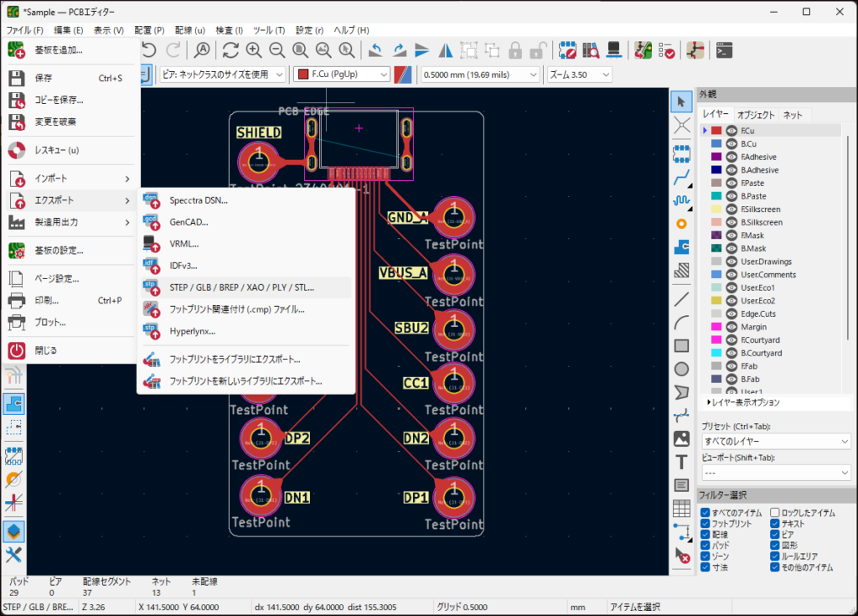Open the scripting console icon

coord(725,50)
